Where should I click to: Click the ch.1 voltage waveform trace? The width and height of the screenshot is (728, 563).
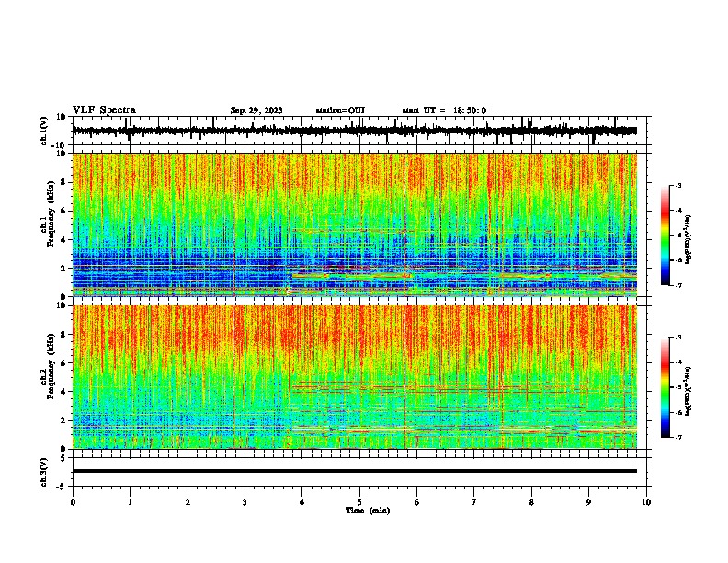click(x=354, y=131)
